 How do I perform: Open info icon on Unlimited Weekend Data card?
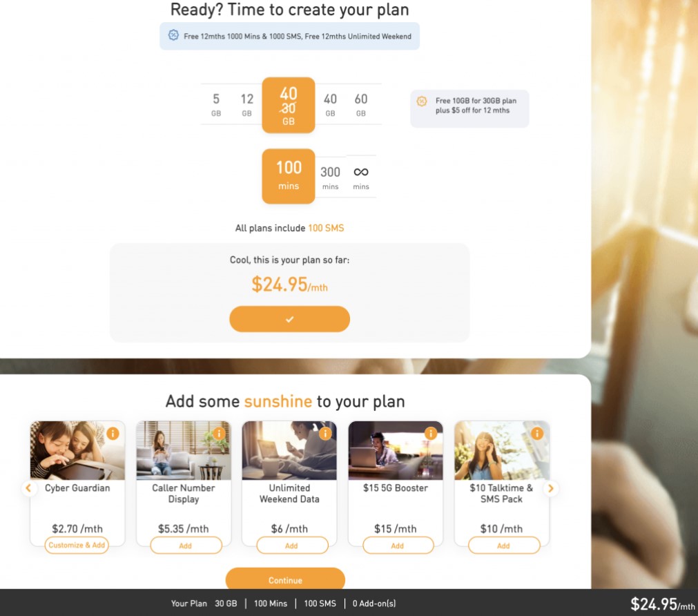(x=325, y=433)
